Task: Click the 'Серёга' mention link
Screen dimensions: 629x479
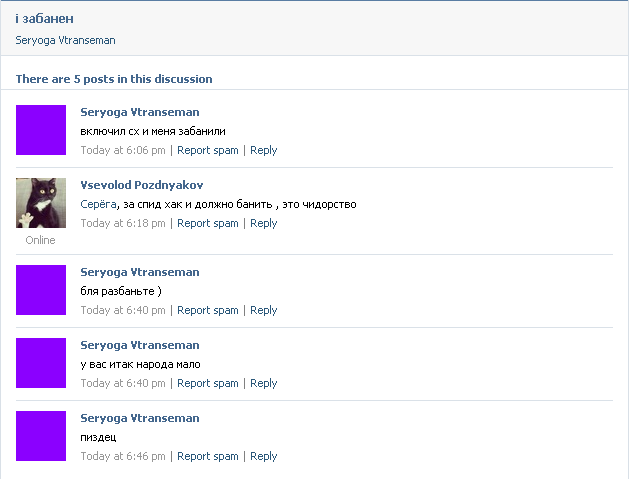Action: 98,204
